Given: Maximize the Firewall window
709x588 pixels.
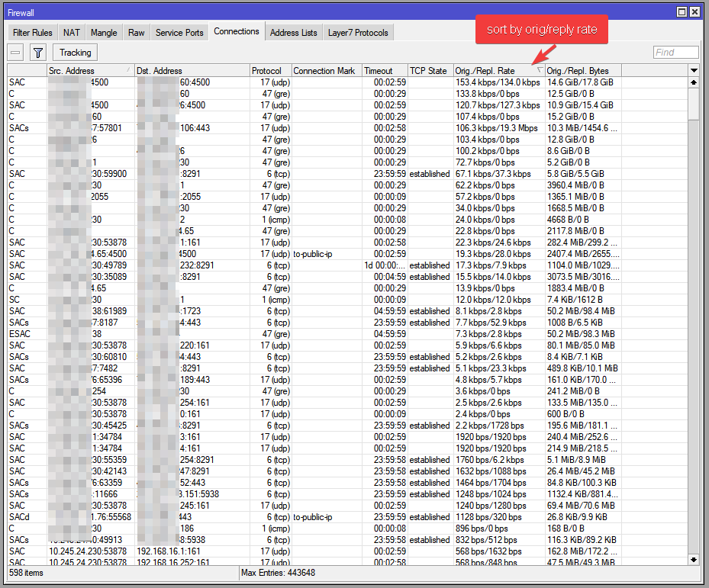Looking at the screenshot, I should tap(682, 12).
